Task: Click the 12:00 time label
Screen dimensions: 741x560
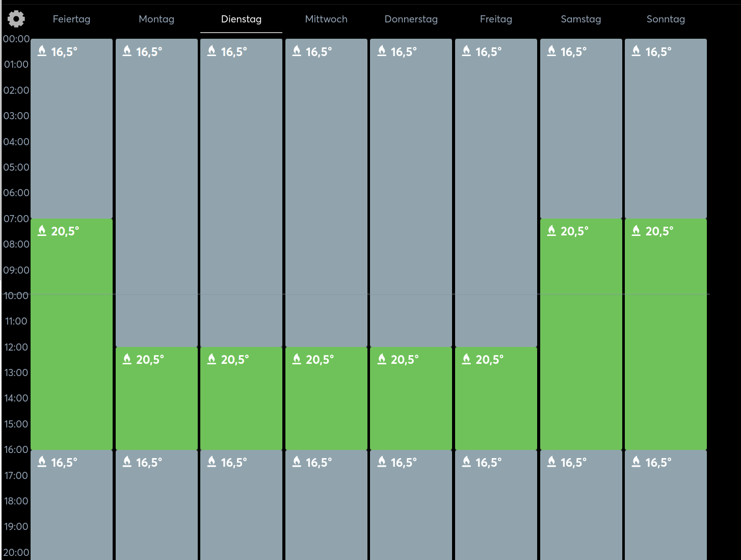Action: coord(16,347)
